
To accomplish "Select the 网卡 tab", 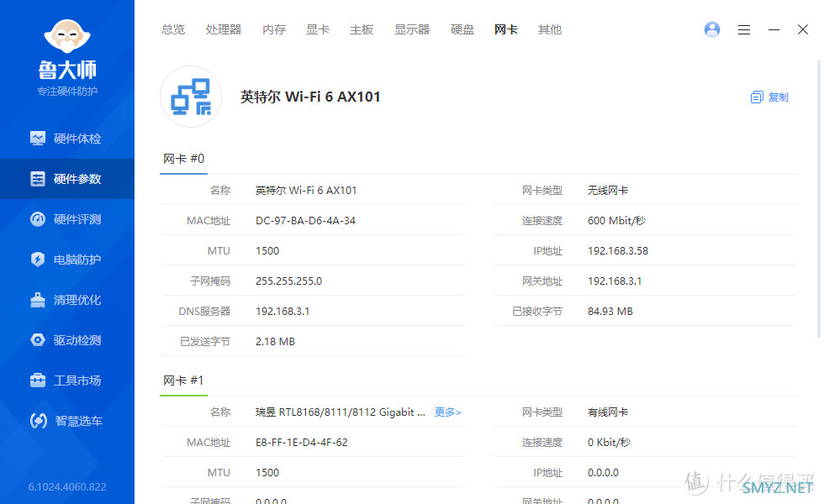I will pos(506,30).
